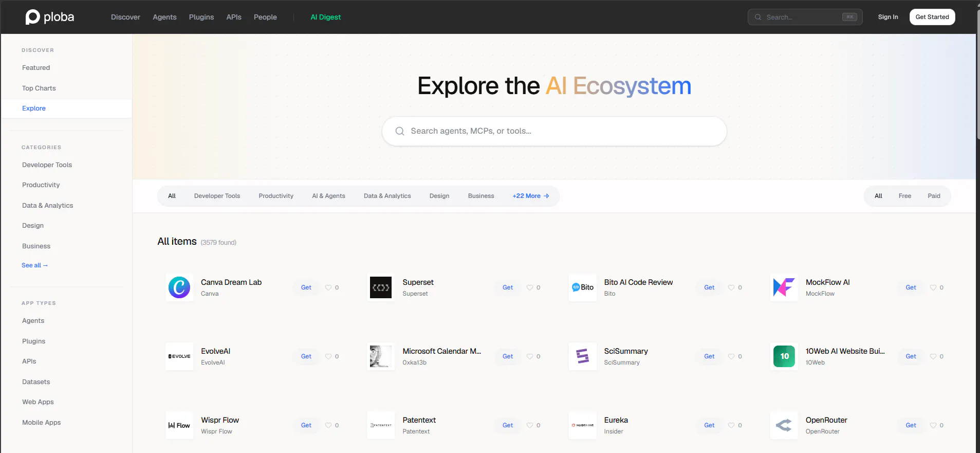Get the EvolveAI app

coord(306,356)
